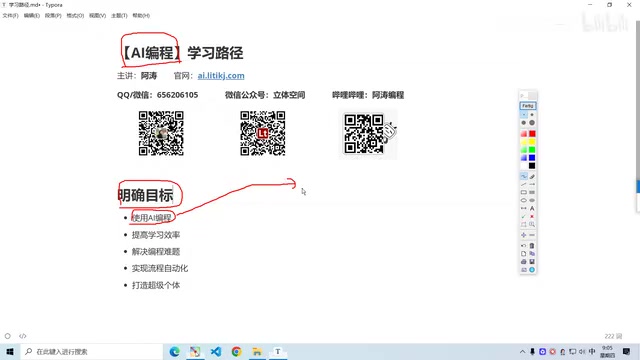Open the notification center icon
640x360 pixels.
click(x=627, y=351)
